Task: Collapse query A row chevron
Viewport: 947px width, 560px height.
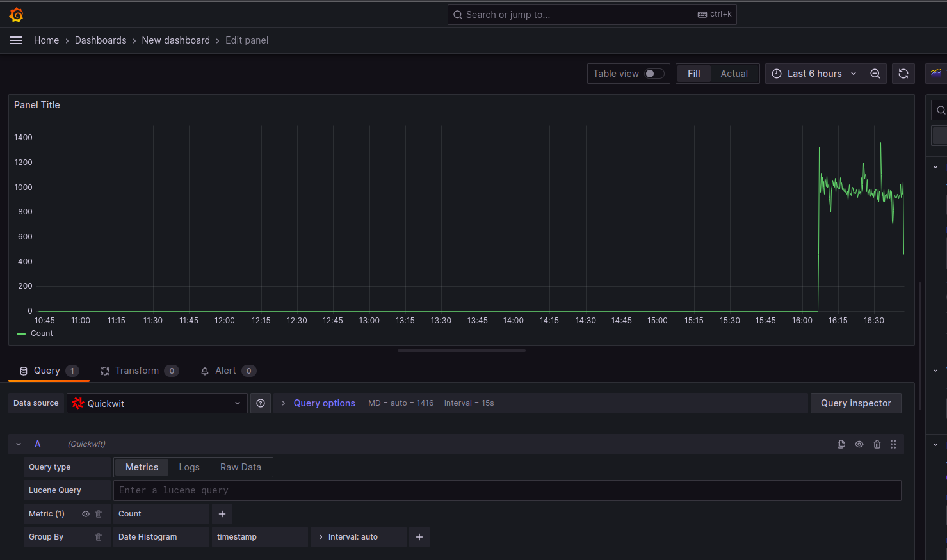Action: pos(19,444)
